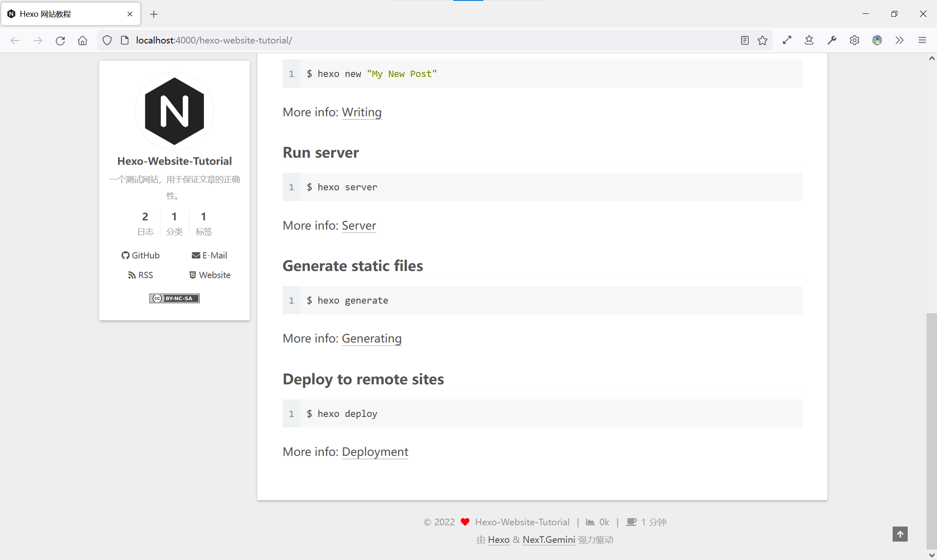Open the RSS feed link

(141, 275)
